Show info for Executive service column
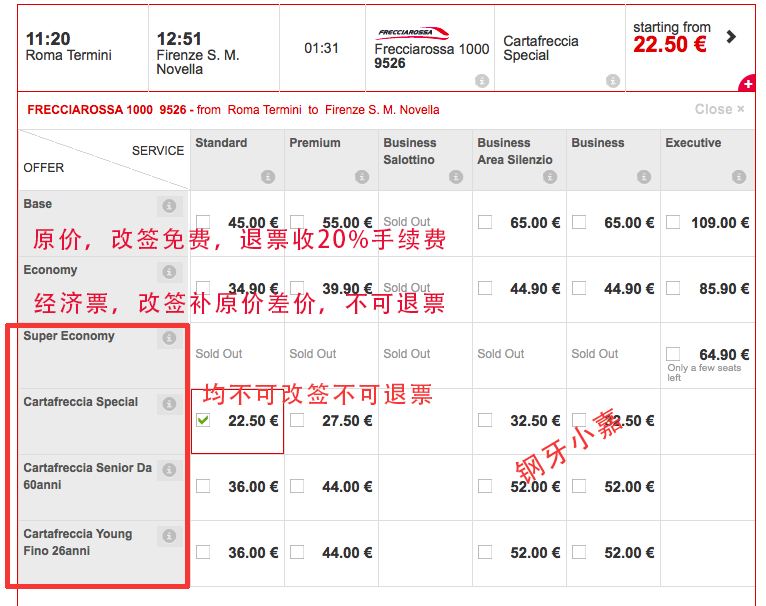766x606 pixels. point(739,177)
